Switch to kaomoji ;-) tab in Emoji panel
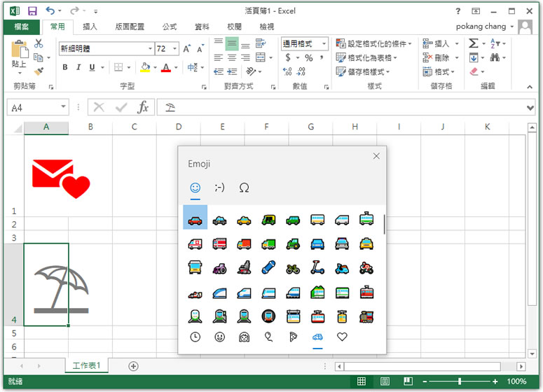 219,188
